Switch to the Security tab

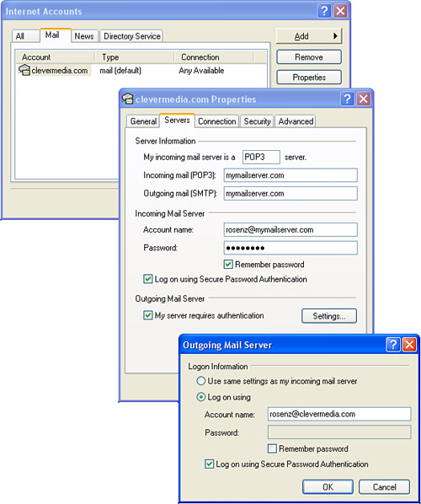(257, 121)
